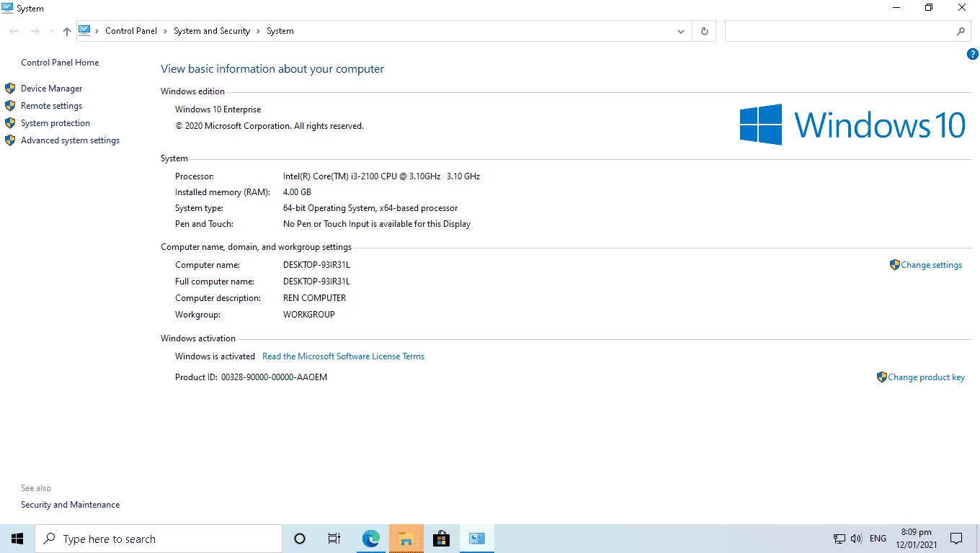Open Control Panel Home
This screenshot has width=980, height=553.
60,63
